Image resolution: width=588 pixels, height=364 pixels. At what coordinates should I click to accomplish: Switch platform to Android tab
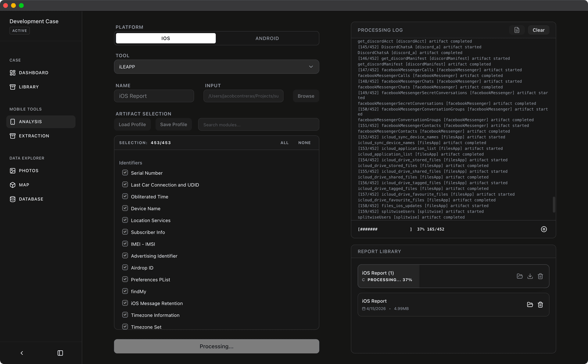click(267, 38)
